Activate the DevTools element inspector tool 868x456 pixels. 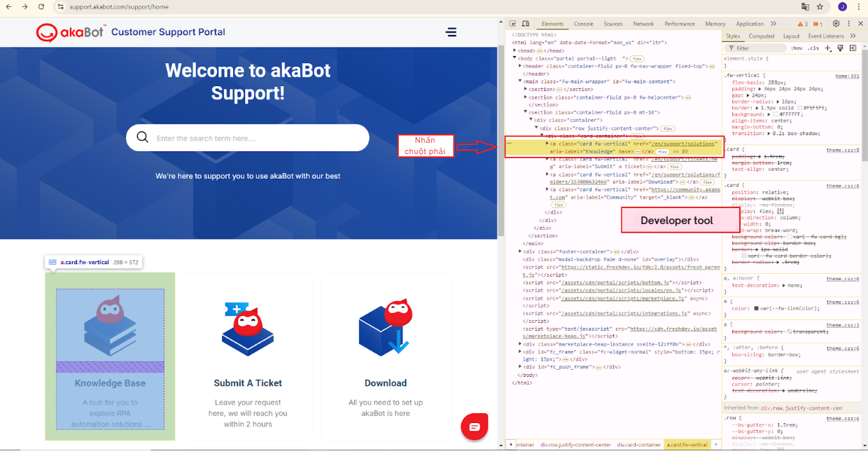pyautogui.click(x=512, y=24)
